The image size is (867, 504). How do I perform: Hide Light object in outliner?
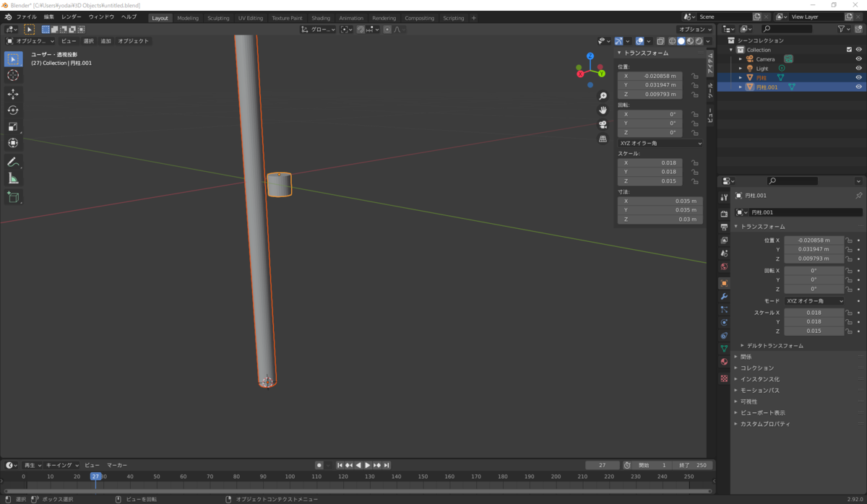(x=858, y=69)
